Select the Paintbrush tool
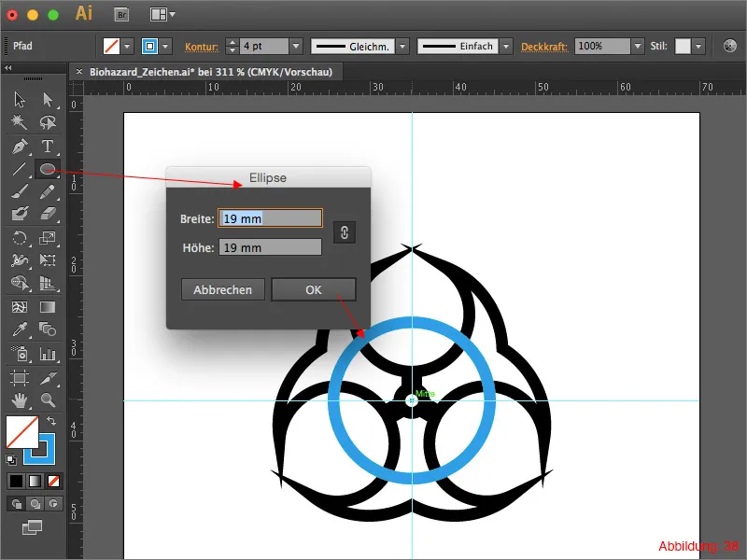 (x=20, y=191)
